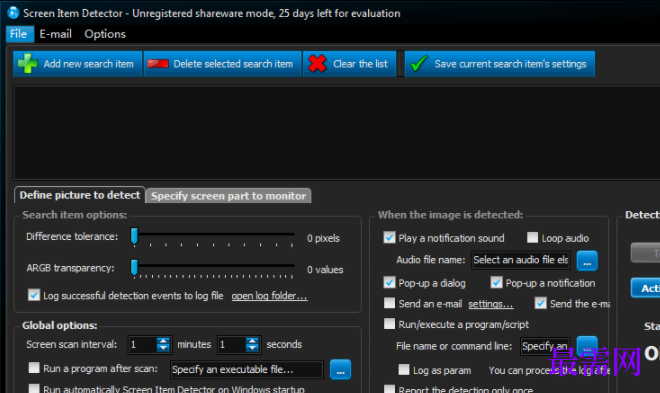Toggle the Send the e-mail checkbox after settings link
660x393 pixels.
point(541,303)
